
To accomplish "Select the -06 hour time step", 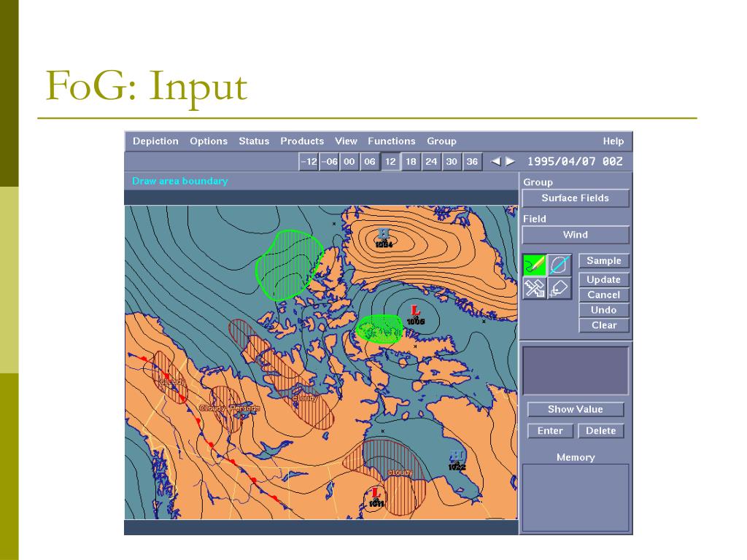I will click(x=329, y=161).
